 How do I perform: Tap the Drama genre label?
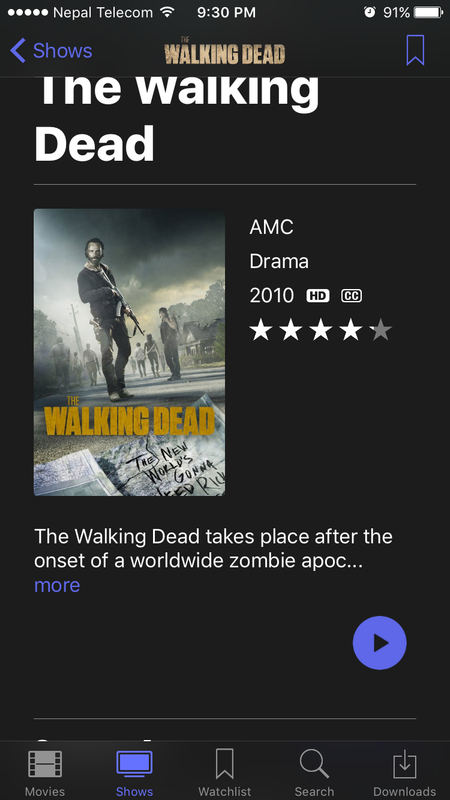pyautogui.click(x=279, y=262)
